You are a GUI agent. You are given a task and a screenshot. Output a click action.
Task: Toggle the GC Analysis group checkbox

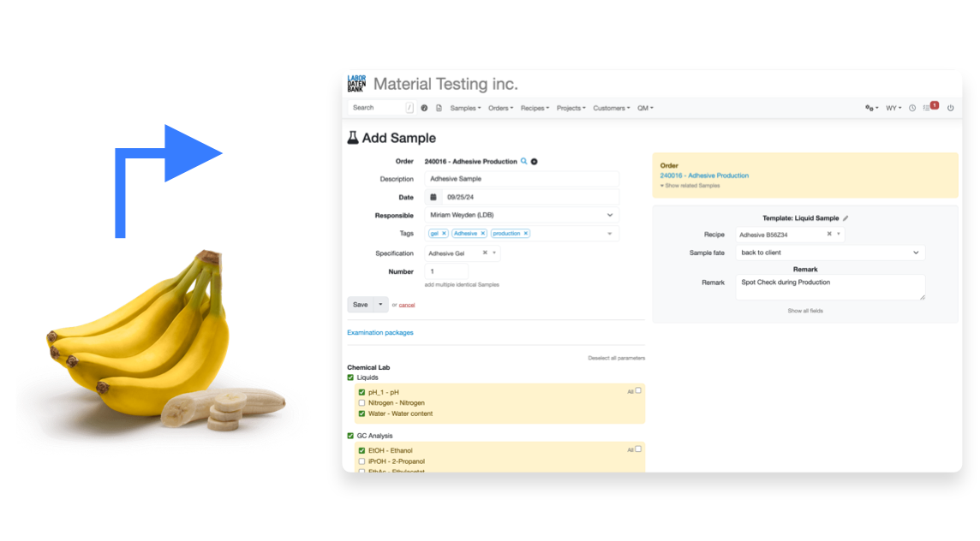click(350, 436)
